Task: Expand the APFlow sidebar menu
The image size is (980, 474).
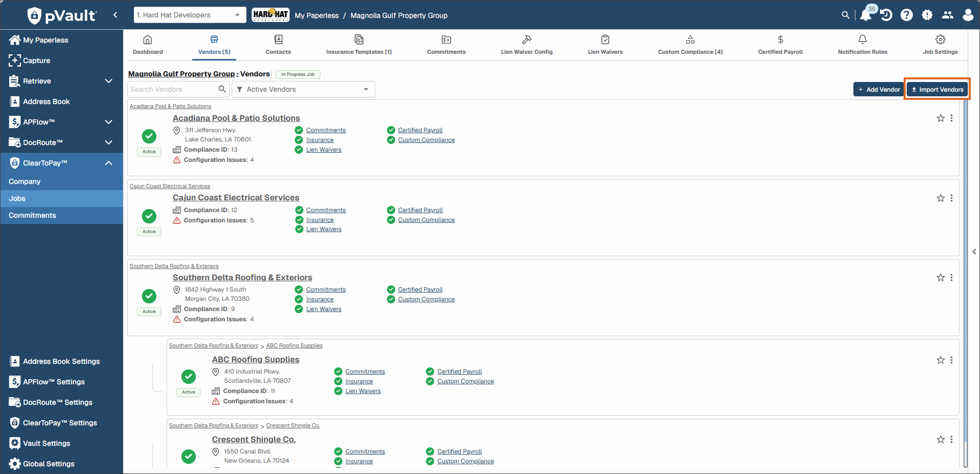Action: (109, 122)
